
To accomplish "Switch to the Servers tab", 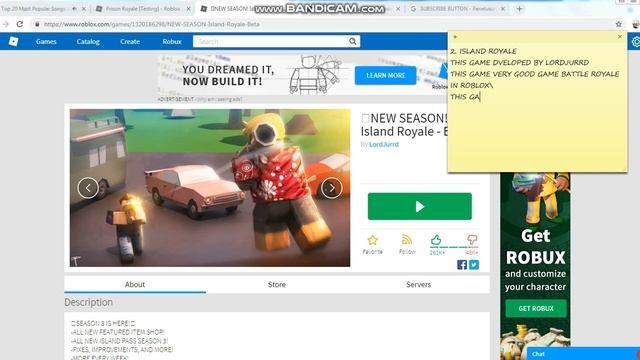I will pos(418,284).
